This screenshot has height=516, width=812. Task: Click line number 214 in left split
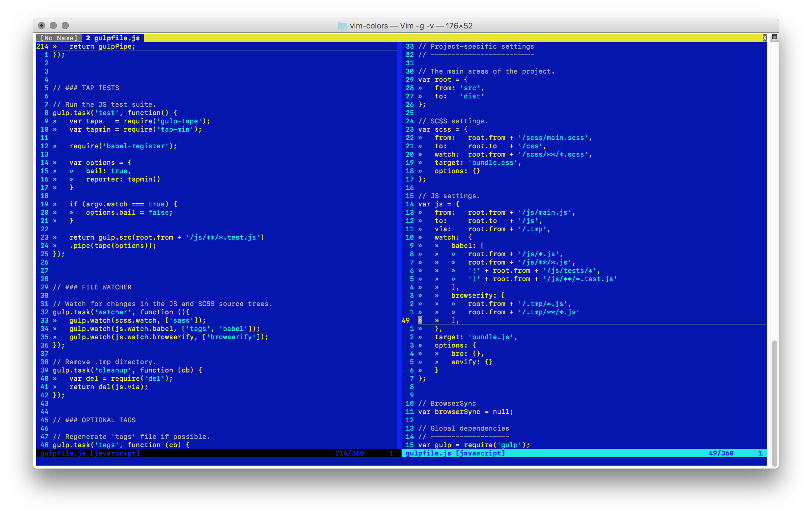42,47
